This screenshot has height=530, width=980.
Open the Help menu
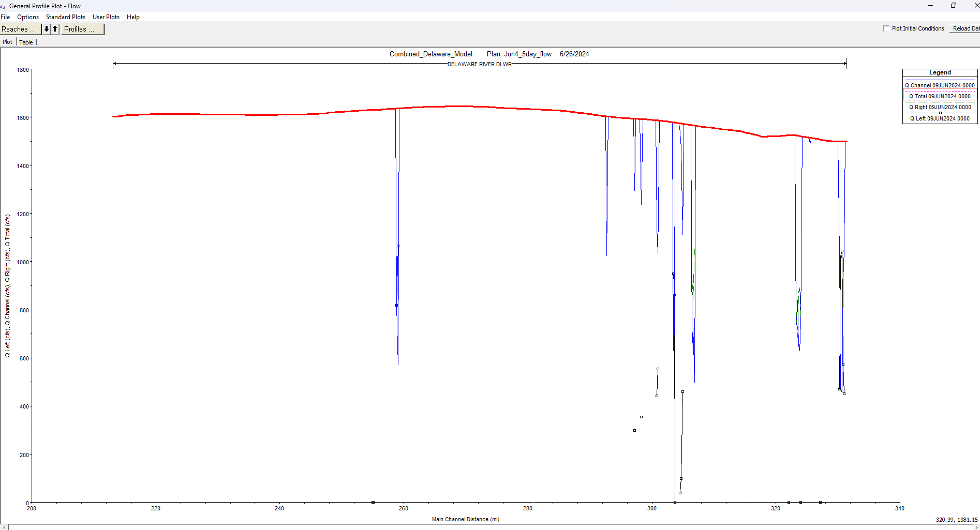133,17
